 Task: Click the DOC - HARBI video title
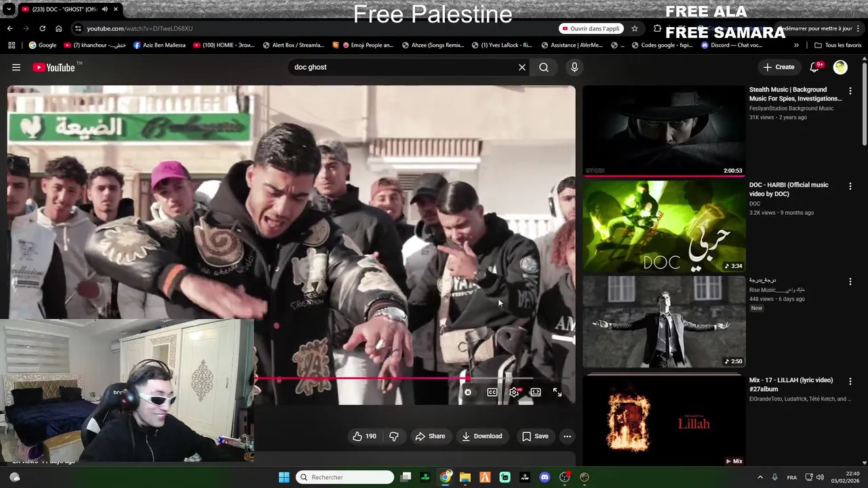(789, 189)
